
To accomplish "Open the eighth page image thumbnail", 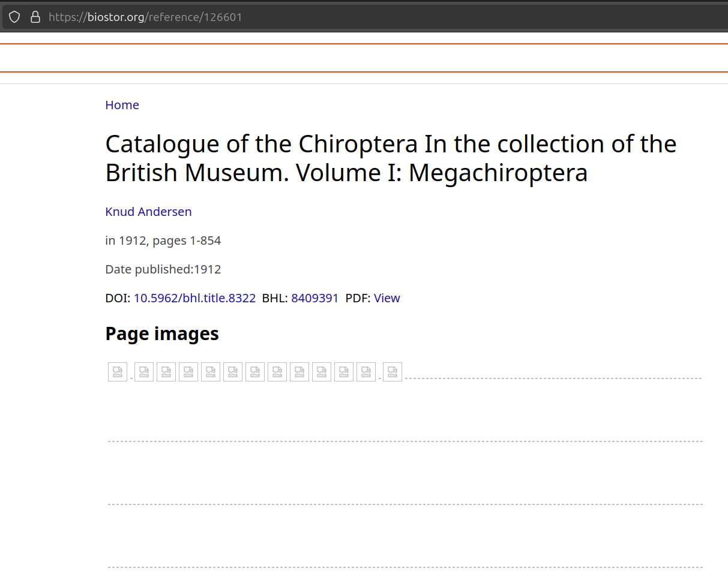I will click(277, 372).
